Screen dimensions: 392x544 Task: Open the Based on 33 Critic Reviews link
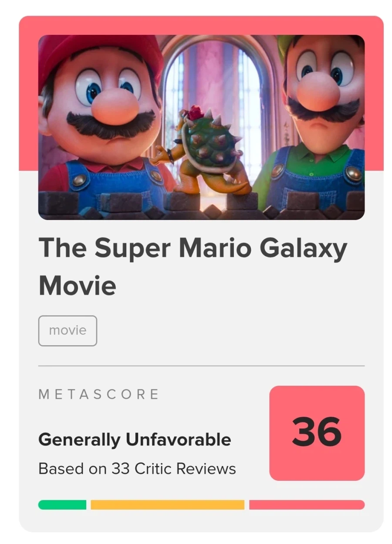click(x=137, y=469)
